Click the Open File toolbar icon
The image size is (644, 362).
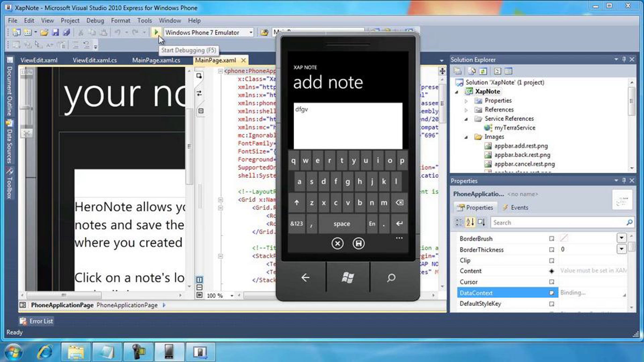tap(44, 32)
